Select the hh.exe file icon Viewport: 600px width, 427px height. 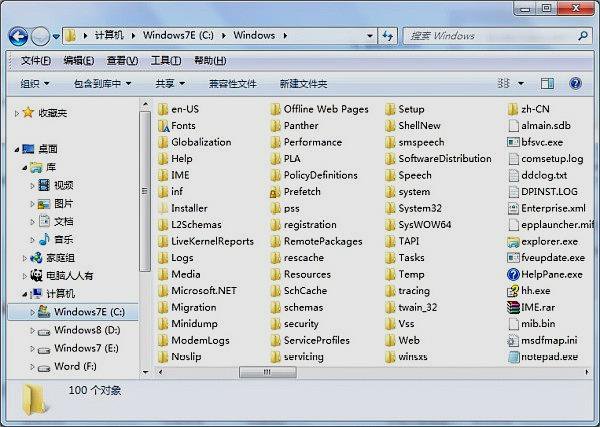[x=513, y=291]
